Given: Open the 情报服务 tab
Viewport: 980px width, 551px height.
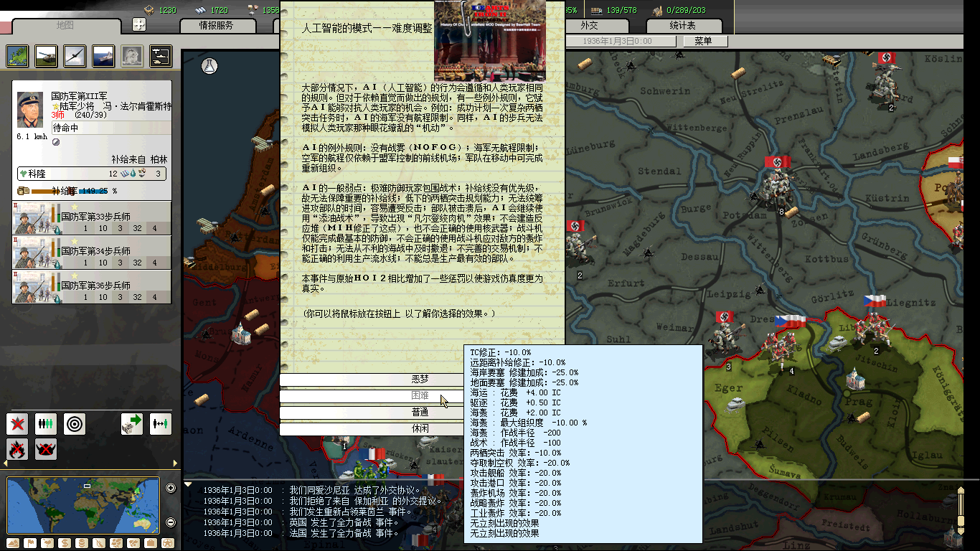Looking at the screenshot, I should (217, 25).
